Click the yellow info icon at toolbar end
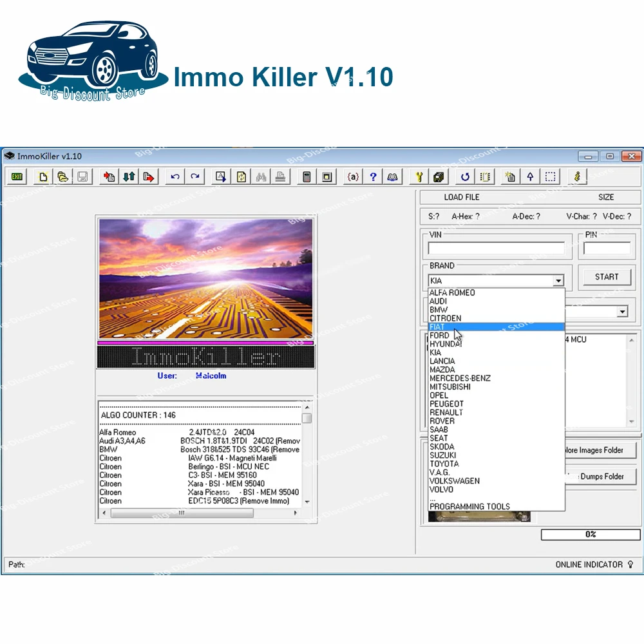Viewport: 644px width, 644px height. click(x=577, y=177)
